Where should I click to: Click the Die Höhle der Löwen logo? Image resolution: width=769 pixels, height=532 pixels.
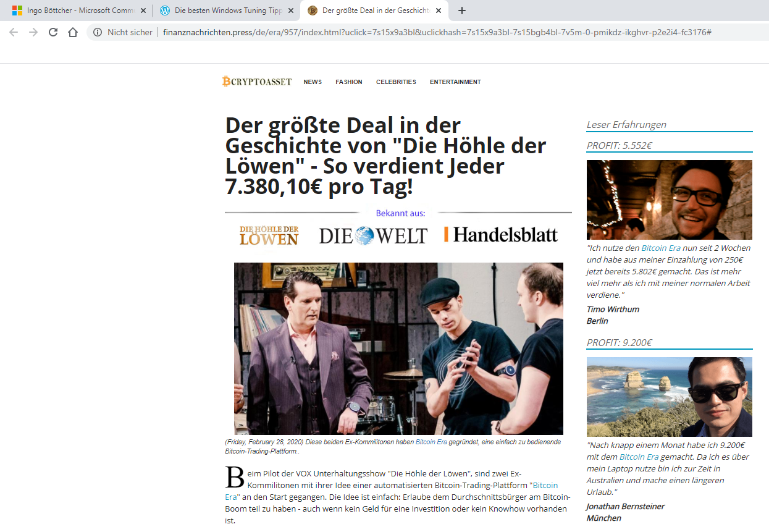pyautogui.click(x=269, y=235)
